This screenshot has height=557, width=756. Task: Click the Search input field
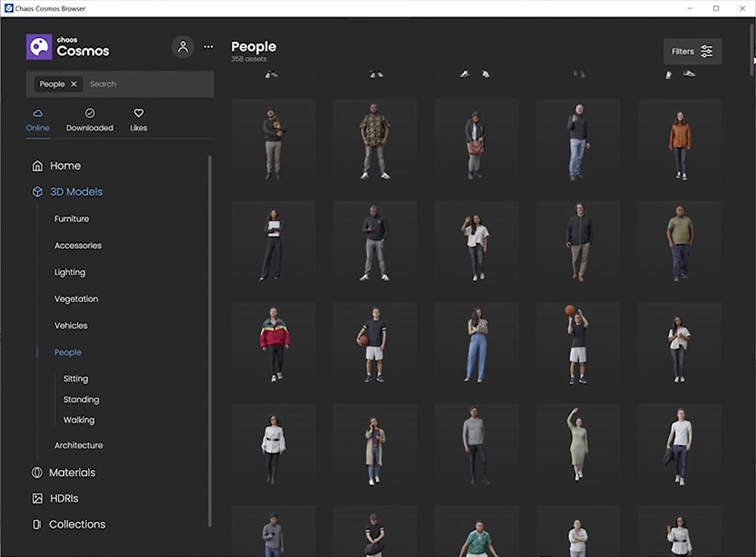[150, 84]
